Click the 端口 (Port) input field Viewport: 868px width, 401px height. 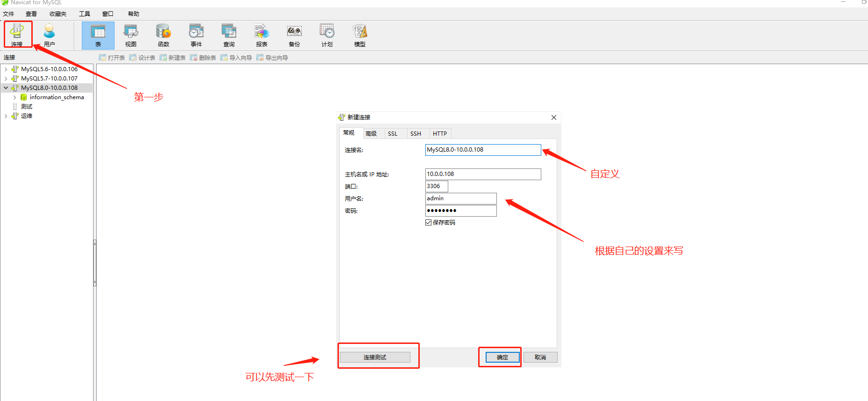point(437,186)
